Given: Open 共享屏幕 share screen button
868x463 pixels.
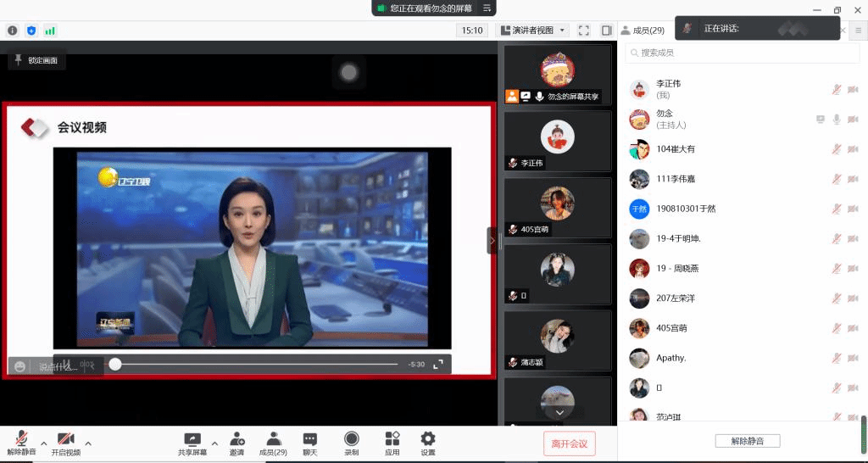Looking at the screenshot, I should pos(192,443).
